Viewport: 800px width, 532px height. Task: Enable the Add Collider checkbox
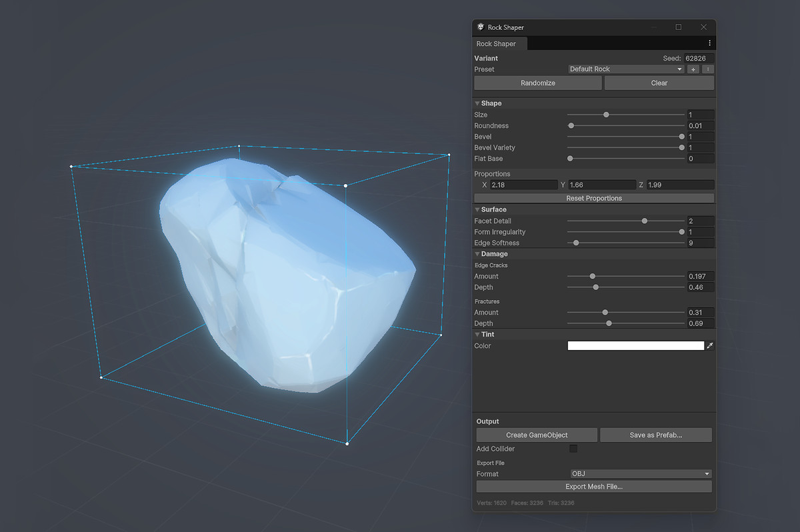[573, 449]
